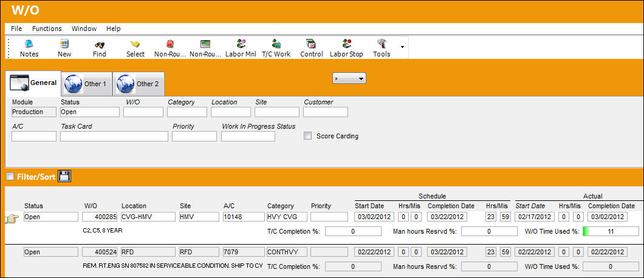Open the Window menu

[x=84, y=29]
